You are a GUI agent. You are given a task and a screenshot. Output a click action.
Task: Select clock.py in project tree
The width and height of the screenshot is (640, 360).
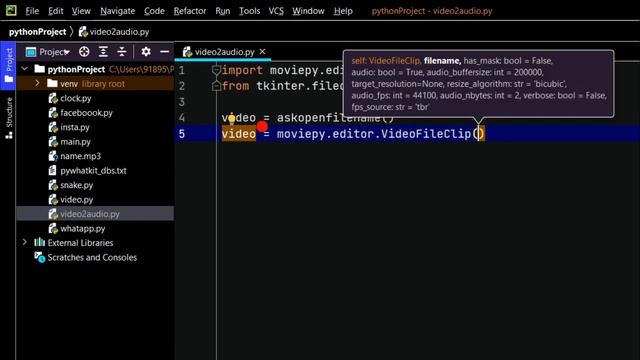coord(76,98)
